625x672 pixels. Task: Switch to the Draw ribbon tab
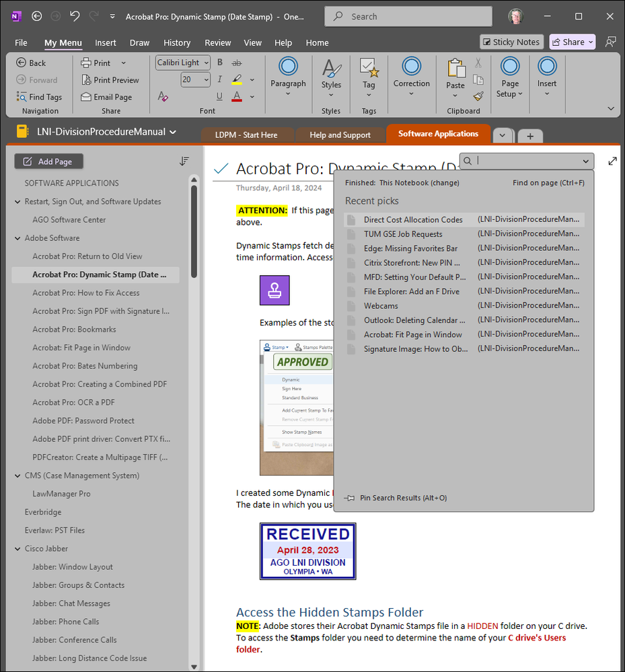coord(139,43)
